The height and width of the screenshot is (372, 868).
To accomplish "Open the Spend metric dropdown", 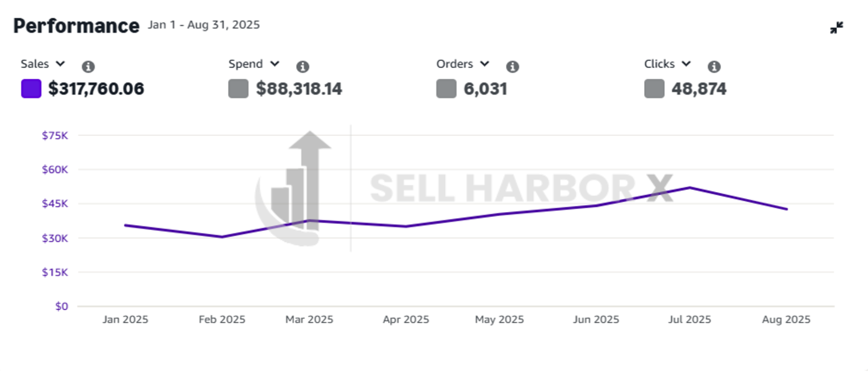I will (275, 64).
